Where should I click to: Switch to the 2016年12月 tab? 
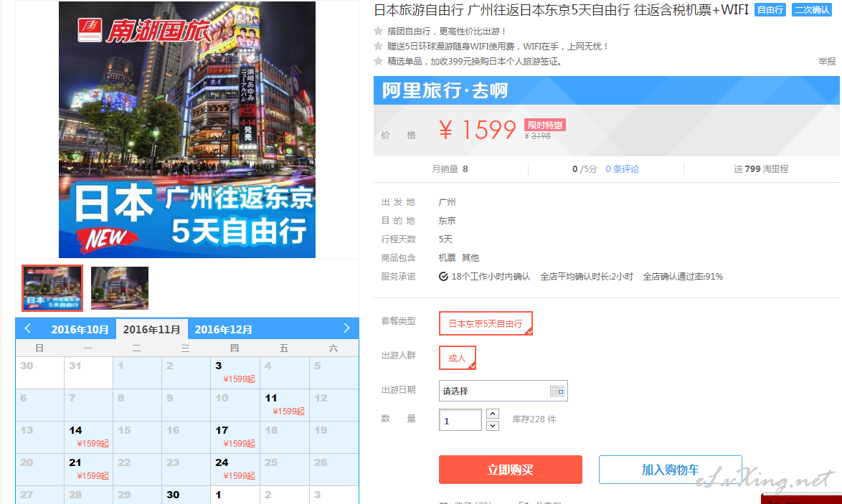click(223, 330)
